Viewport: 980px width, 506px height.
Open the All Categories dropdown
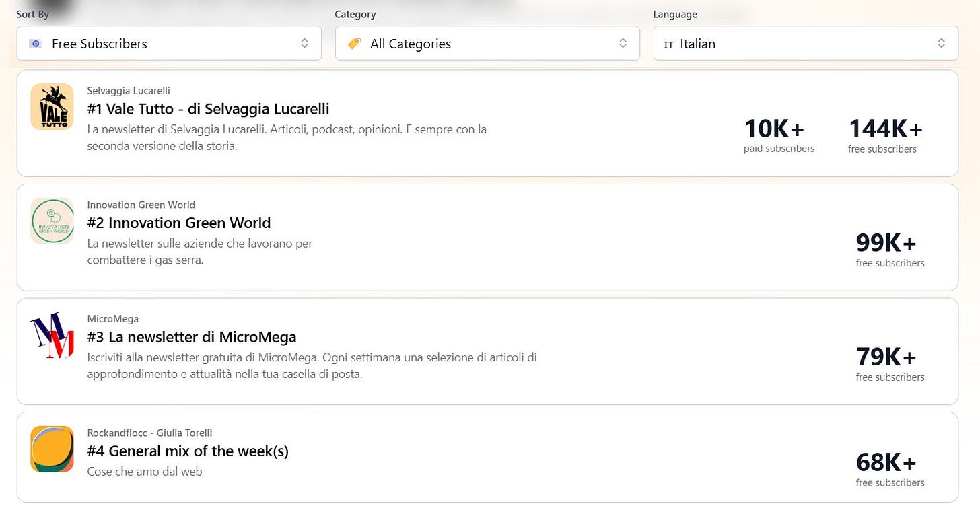coord(487,43)
